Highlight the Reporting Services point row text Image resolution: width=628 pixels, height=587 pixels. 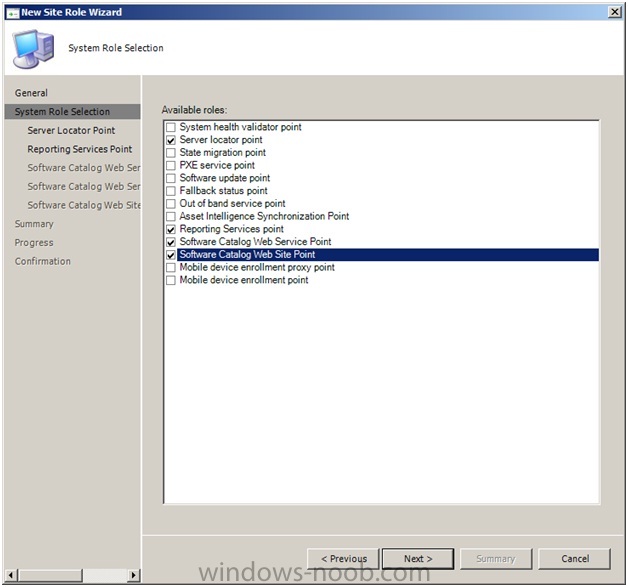(x=231, y=229)
